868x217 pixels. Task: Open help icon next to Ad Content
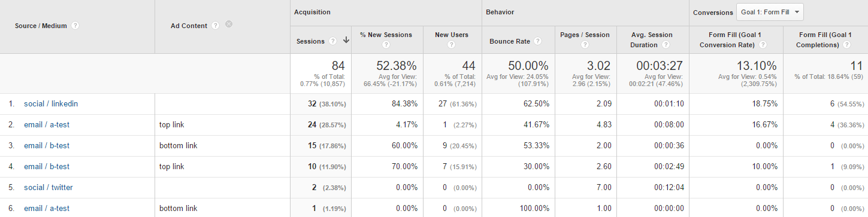click(x=216, y=26)
